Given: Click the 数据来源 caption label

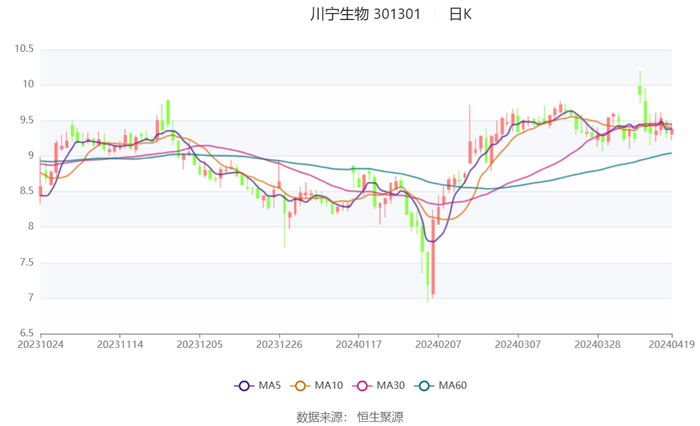Looking at the screenshot, I should (320, 416).
